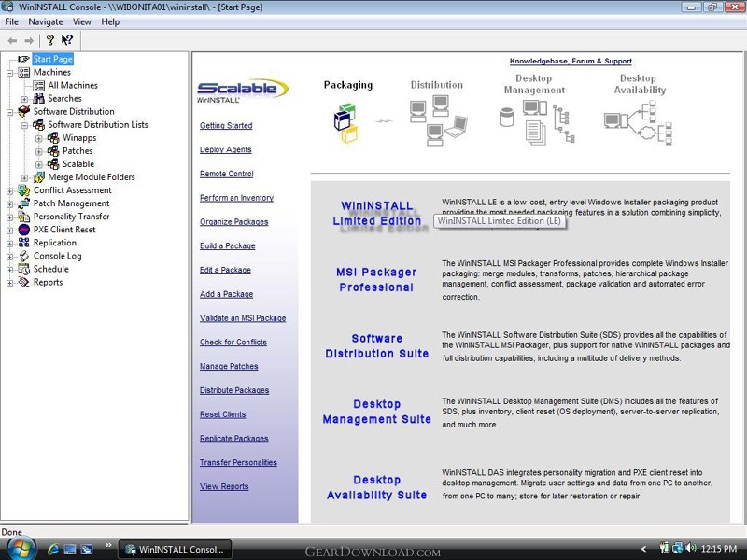
Task: Click the system tray volume icon
Action: coord(691,548)
